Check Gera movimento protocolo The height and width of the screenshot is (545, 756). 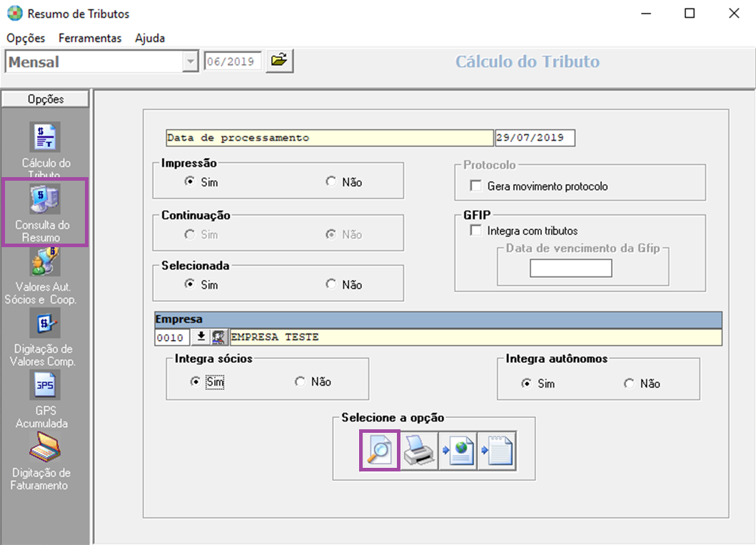[476, 186]
